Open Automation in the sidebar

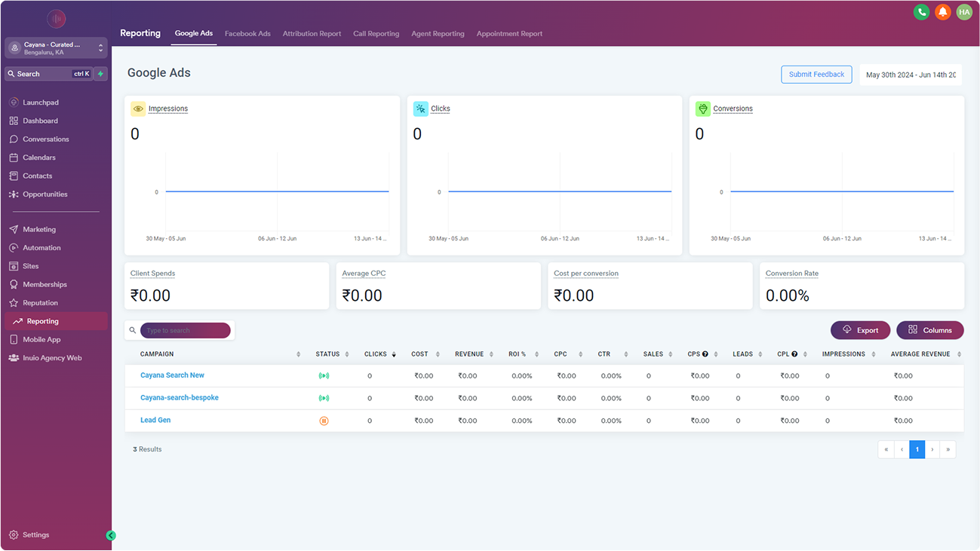[x=41, y=248]
